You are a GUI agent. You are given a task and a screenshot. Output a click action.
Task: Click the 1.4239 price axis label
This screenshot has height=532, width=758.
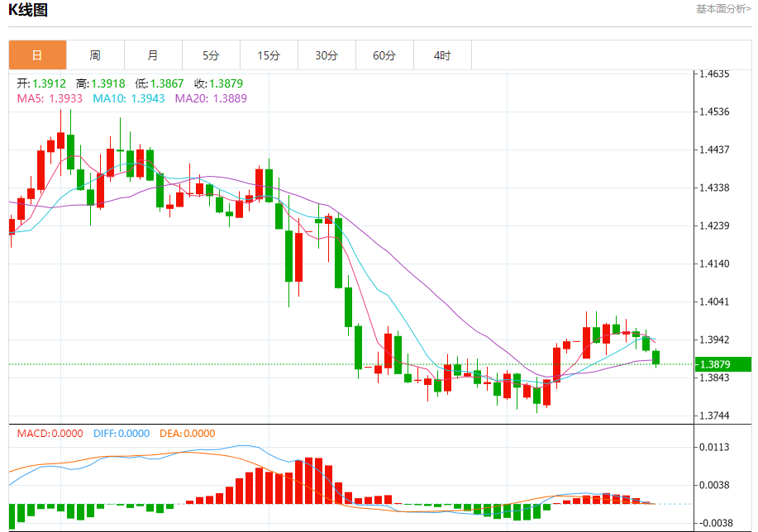(x=714, y=226)
